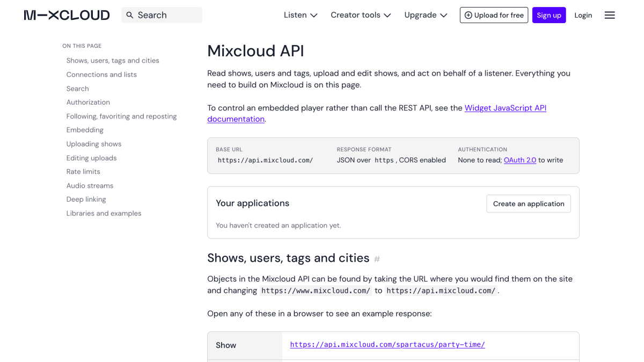Focus the Search input field
644x362 pixels.
click(162, 15)
